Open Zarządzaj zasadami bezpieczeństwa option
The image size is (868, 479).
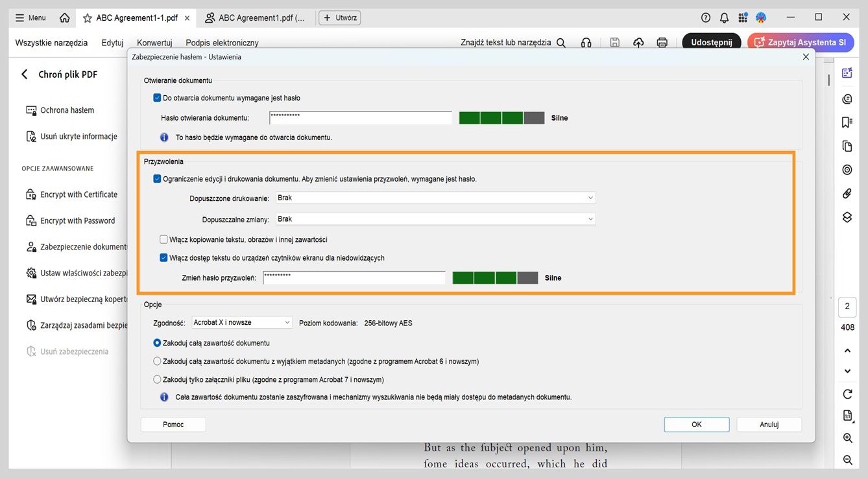(x=76, y=325)
